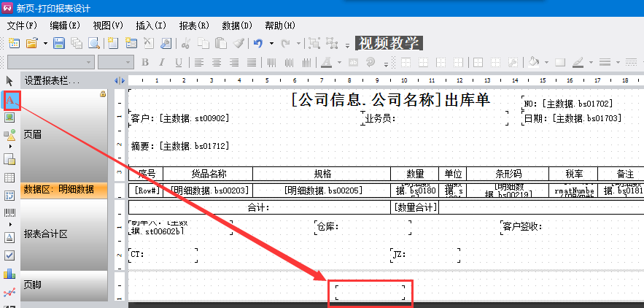Select the checkbox object tool in sidebar
This screenshot has width=644, height=308.
point(10,255)
